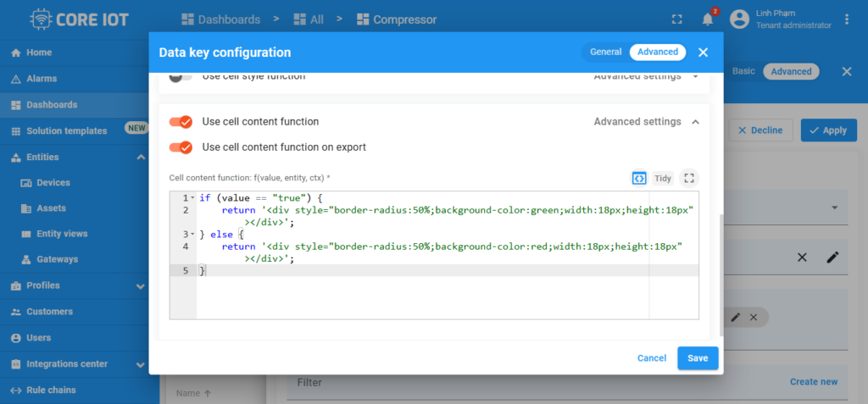This screenshot has height=404, width=868.
Task: Sort by Name column header
Action: click(x=193, y=394)
